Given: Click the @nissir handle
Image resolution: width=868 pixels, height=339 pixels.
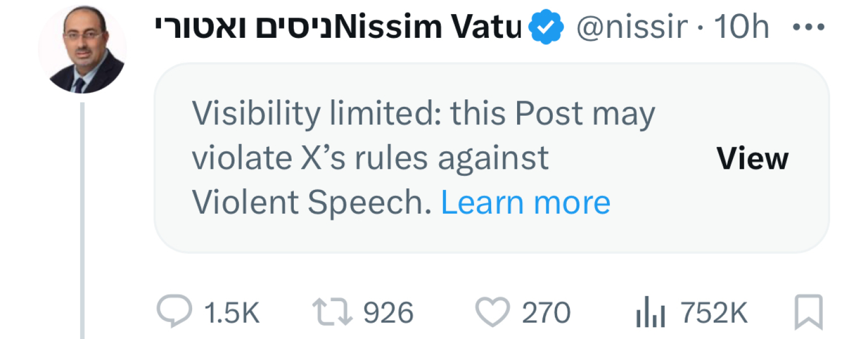Looking at the screenshot, I should pos(632,27).
